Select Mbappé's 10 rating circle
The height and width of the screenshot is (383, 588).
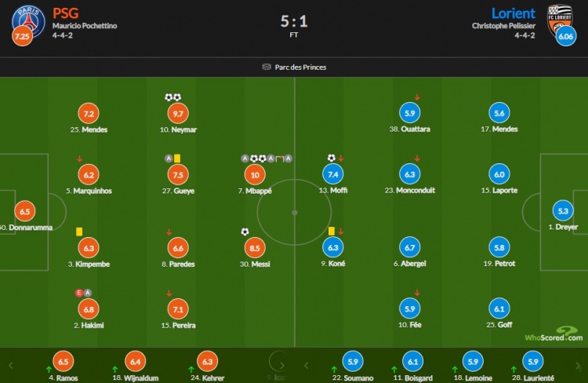pyautogui.click(x=255, y=174)
